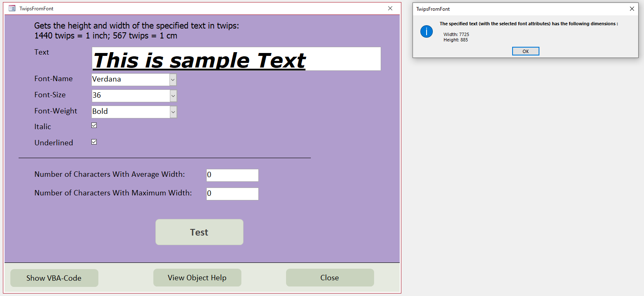This screenshot has height=296, width=644.
Task: Click the 'Underlined' label
Action: (54, 143)
